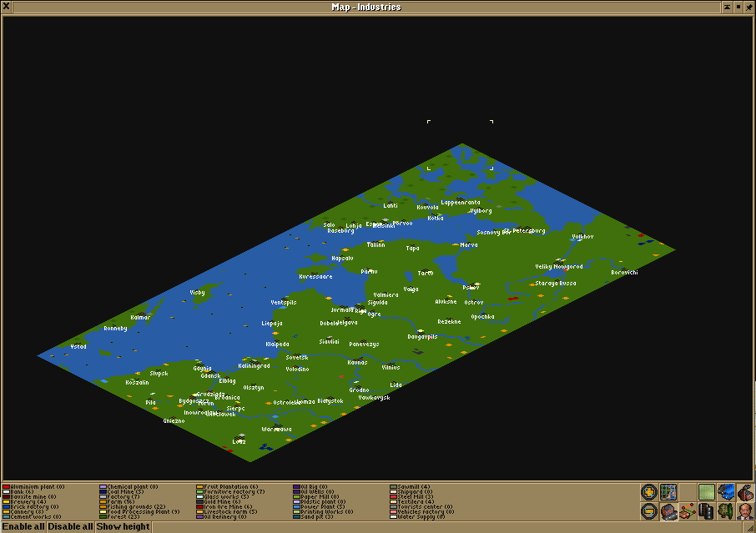Screen dimensions: 756x533
Task: Toggle Aluminium plant (0) legend entry
Action: (x=33, y=487)
